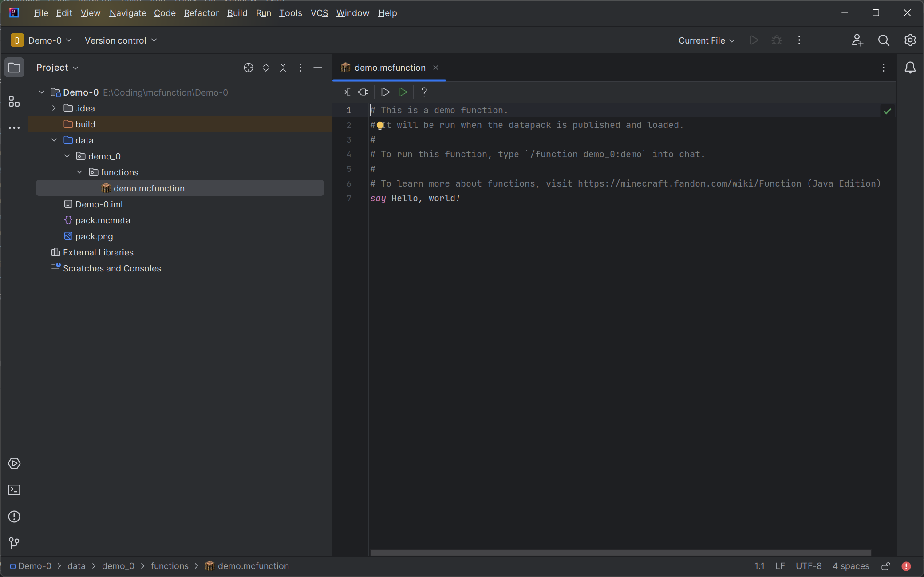Click the checkmark gutter icon on line 1
Image resolution: width=924 pixels, height=577 pixels.
888,111
